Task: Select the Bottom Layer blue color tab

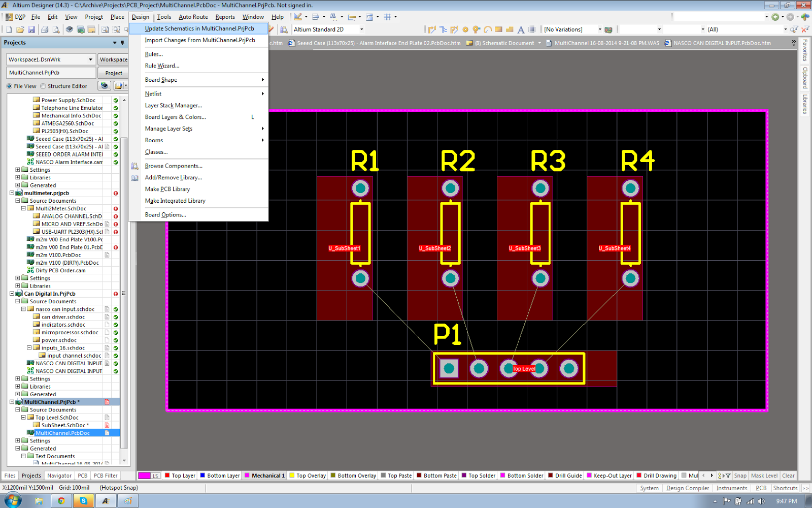Action: (x=220, y=475)
